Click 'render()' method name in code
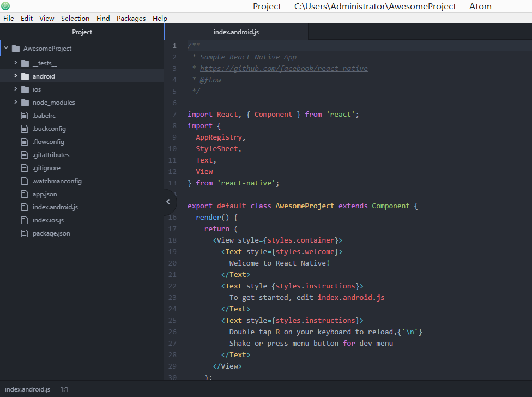Image resolution: width=532 pixels, height=397 pixels. (208, 218)
